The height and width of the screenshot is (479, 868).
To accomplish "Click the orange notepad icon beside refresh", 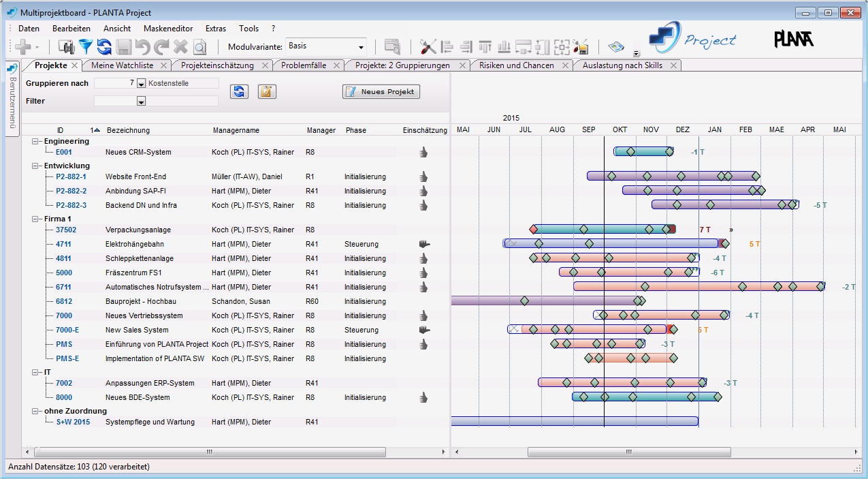I will pyautogui.click(x=267, y=91).
